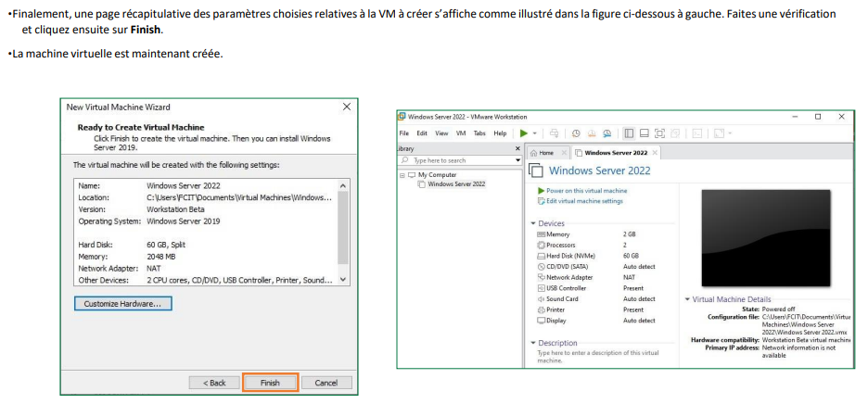868x404 pixels.
Task: Click the '2048 MB' memory value in wizard
Action: pyautogui.click(x=163, y=257)
